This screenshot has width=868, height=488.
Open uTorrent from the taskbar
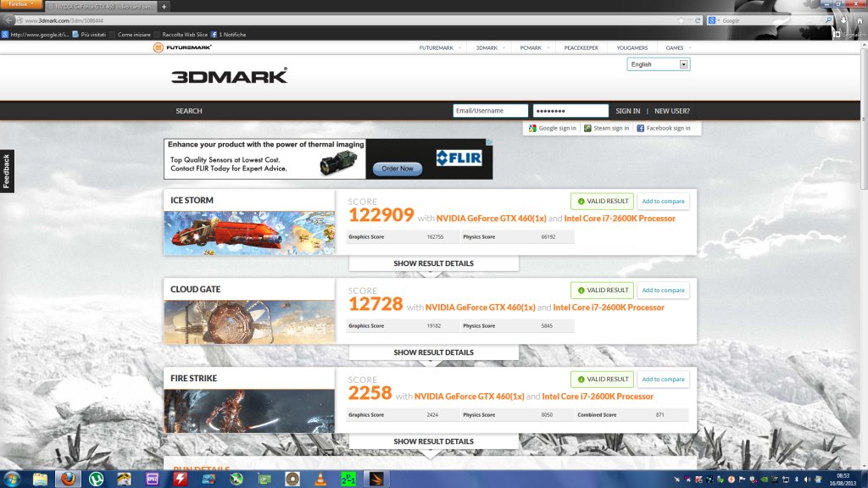click(x=97, y=480)
